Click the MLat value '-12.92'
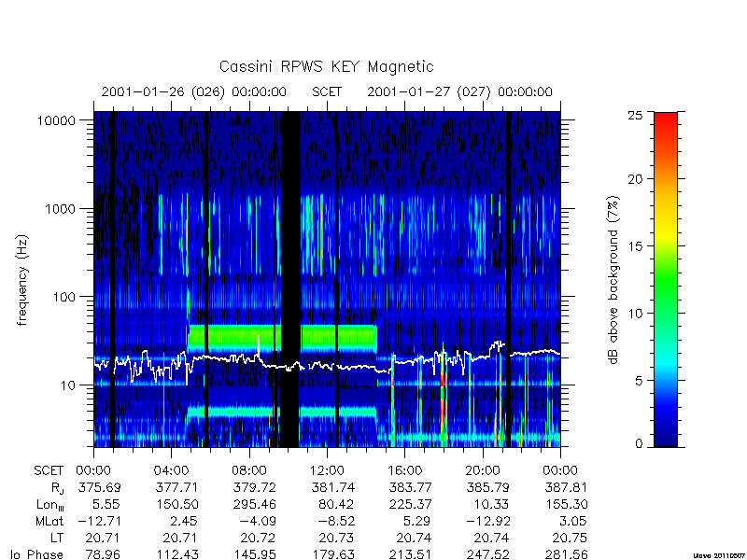The height and width of the screenshot is (560, 747). coord(487,522)
